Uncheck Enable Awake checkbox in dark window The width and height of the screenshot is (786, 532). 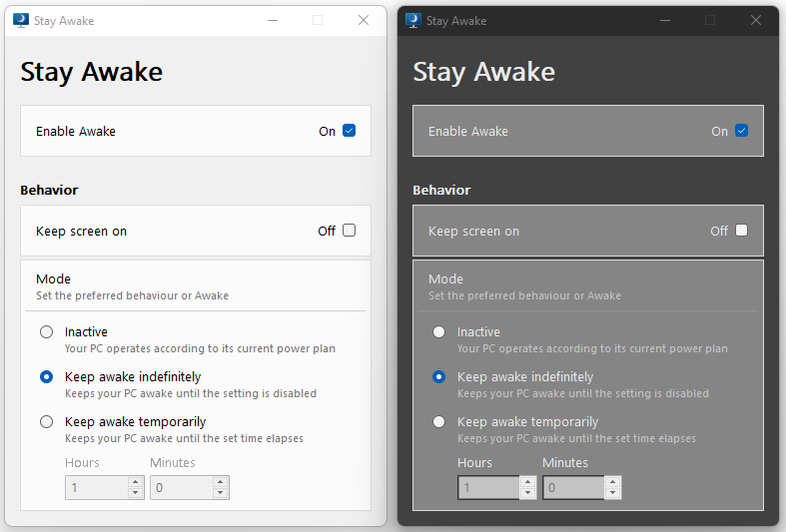click(741, 131)
